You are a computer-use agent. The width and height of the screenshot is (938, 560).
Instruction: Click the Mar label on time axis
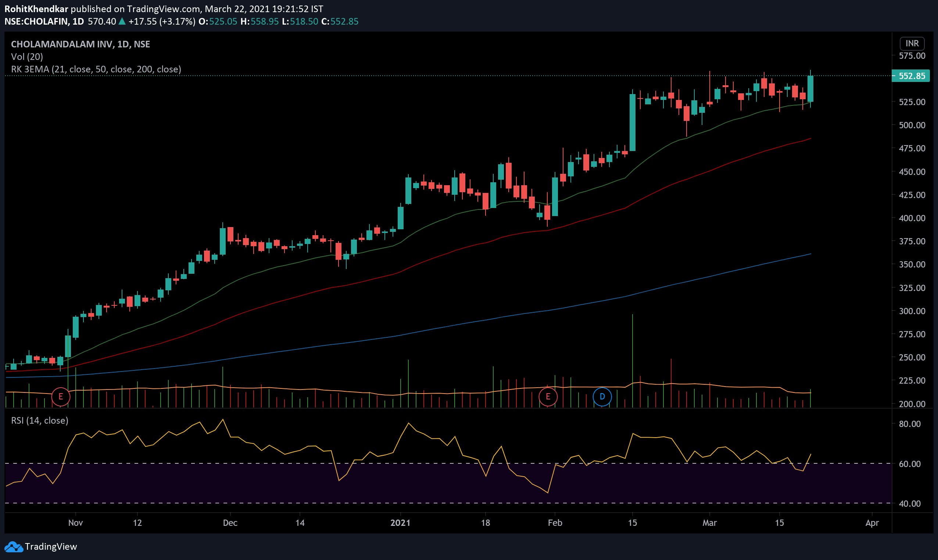coord(710,523)
